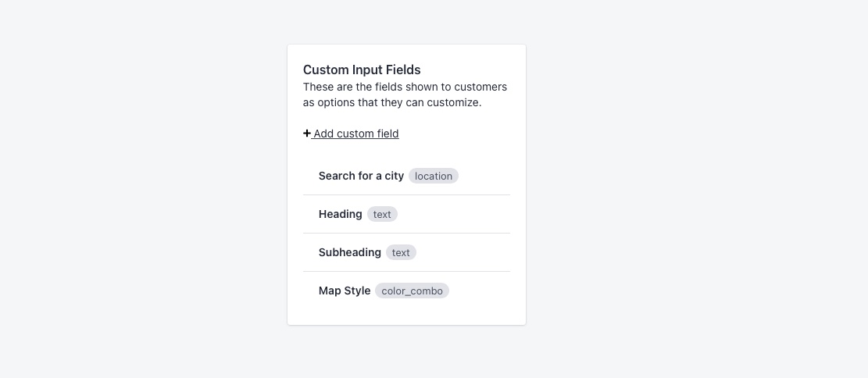Screen dimensions: 868x378
Task: Select the Subheading field label
Action: pos(349,252)
